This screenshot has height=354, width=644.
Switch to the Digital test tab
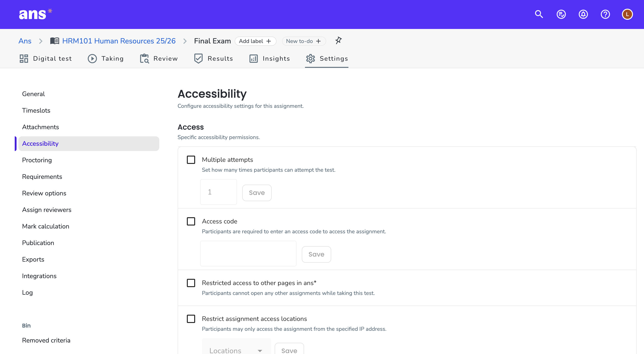pos(46,58)
